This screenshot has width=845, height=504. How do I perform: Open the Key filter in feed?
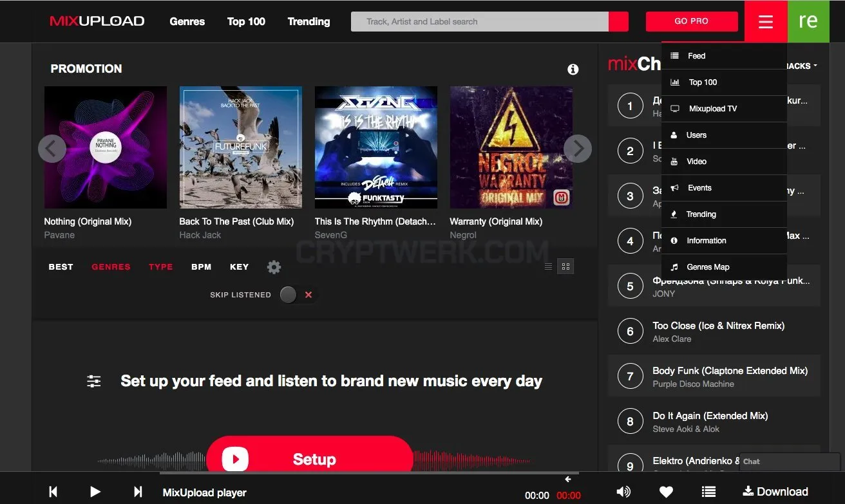[x=240, y=267]
